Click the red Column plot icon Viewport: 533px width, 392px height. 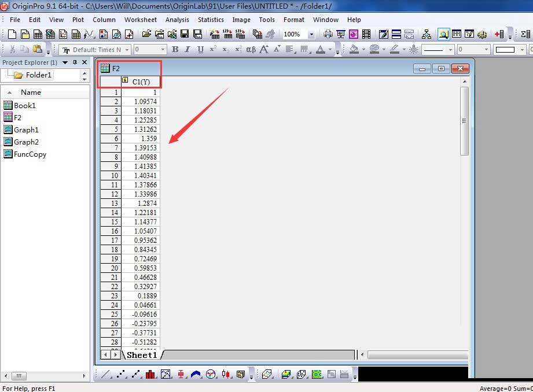click(150, 374)
